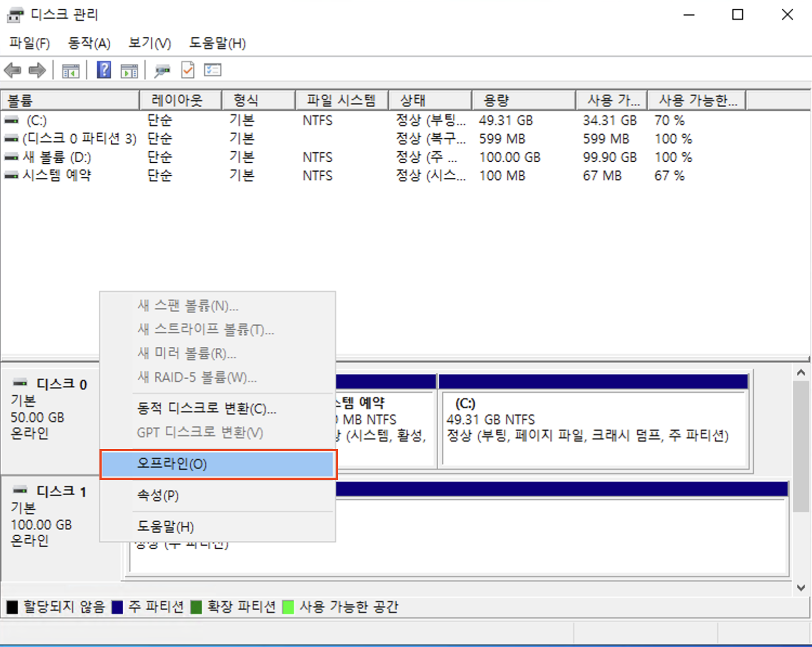Click the dark blue 주 파티션 legend swatch
Screen dimensions: 812x647
click(117, 607)
